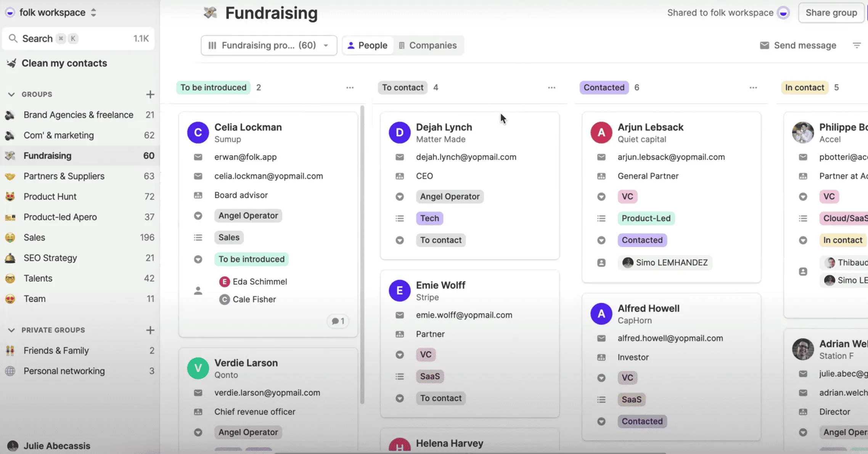Click the To be introduced column scrollbar
The image size is (868, 454).
362,255
